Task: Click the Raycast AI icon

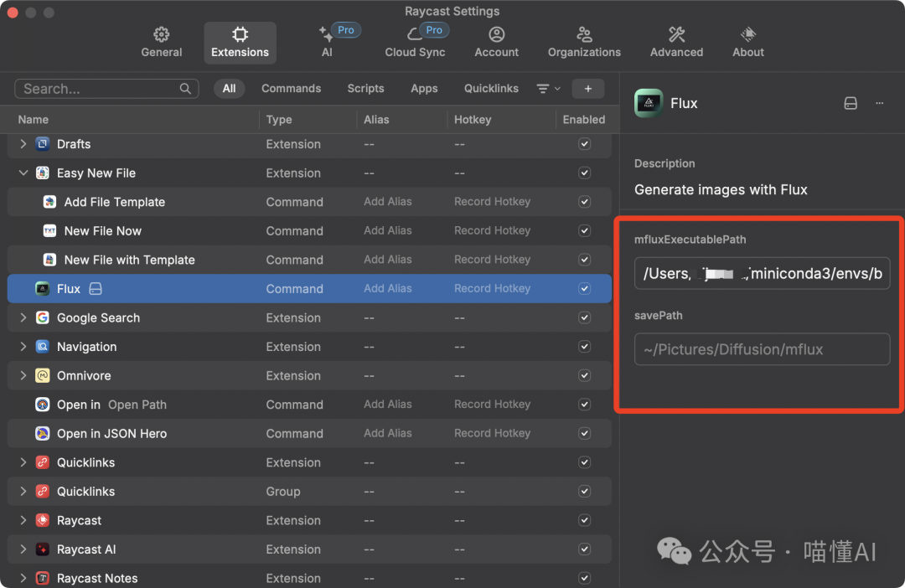Action: pyautogui.click(x=43, y=549)
